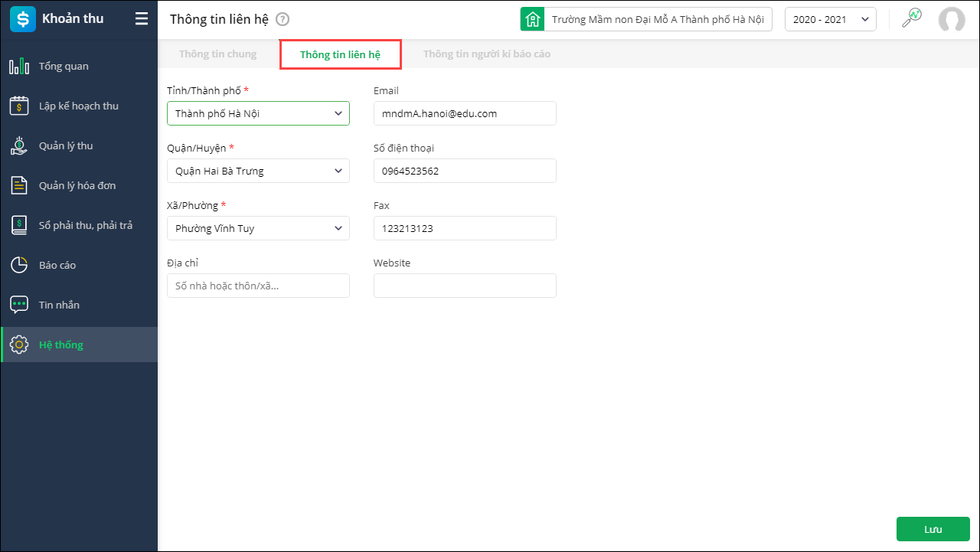
Task: Click the Lưu save button
Action: pyautogui.click(x=933, y=530)
